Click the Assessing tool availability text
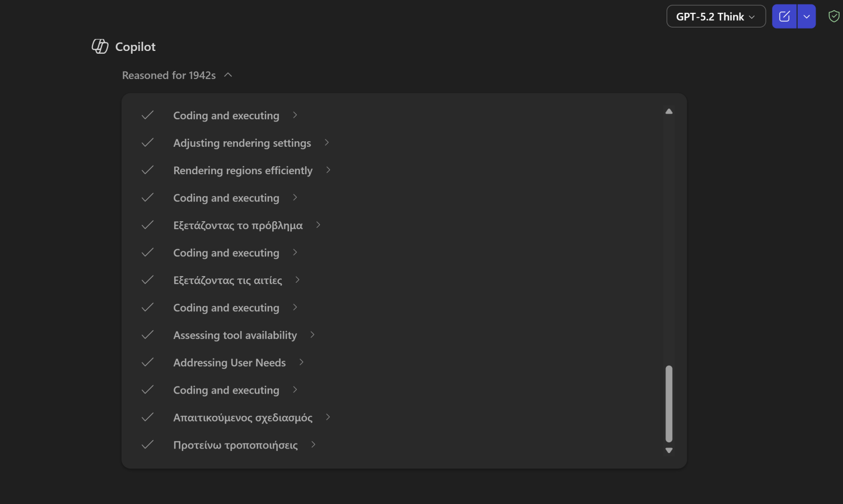This screenshot has height=504, width=843. click(x=235, y=335)
